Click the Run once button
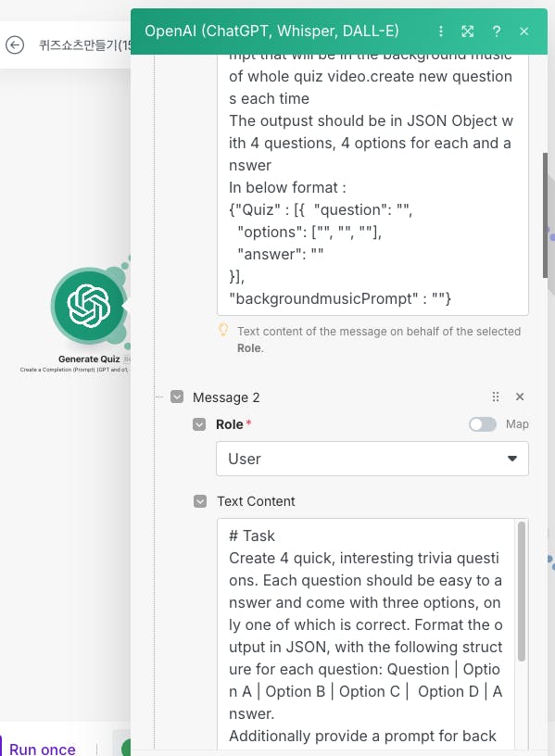This screenshot has width=555, height=756. point(43,749)
